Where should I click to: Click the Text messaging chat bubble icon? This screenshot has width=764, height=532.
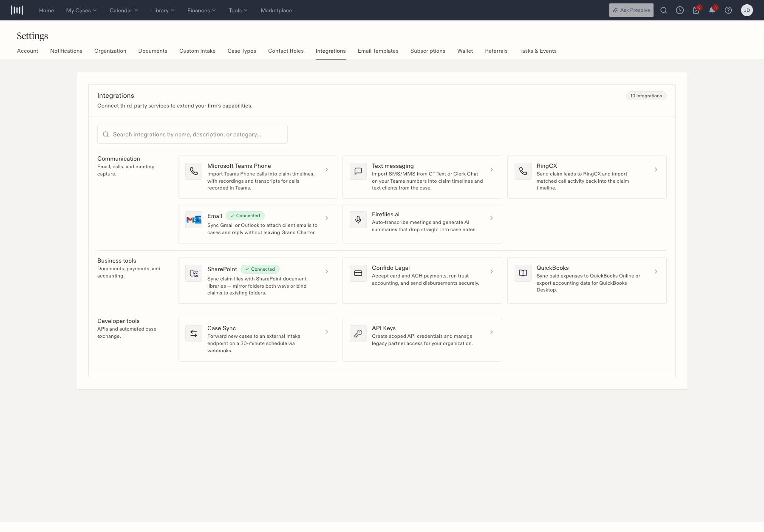click(358, 171)
